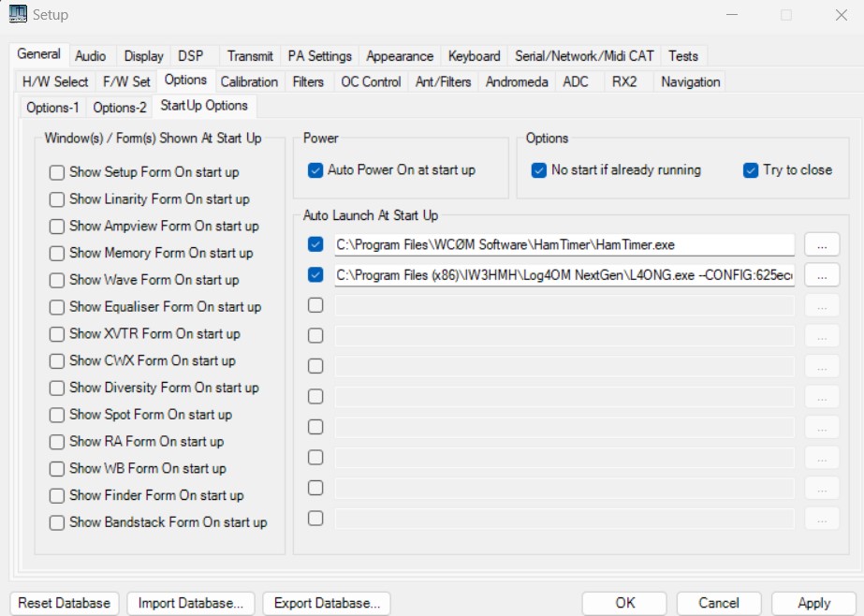This screenshot has height=616, width=864.
Task: Uncheck Auto Power On at start up
Action: point(315,170)
